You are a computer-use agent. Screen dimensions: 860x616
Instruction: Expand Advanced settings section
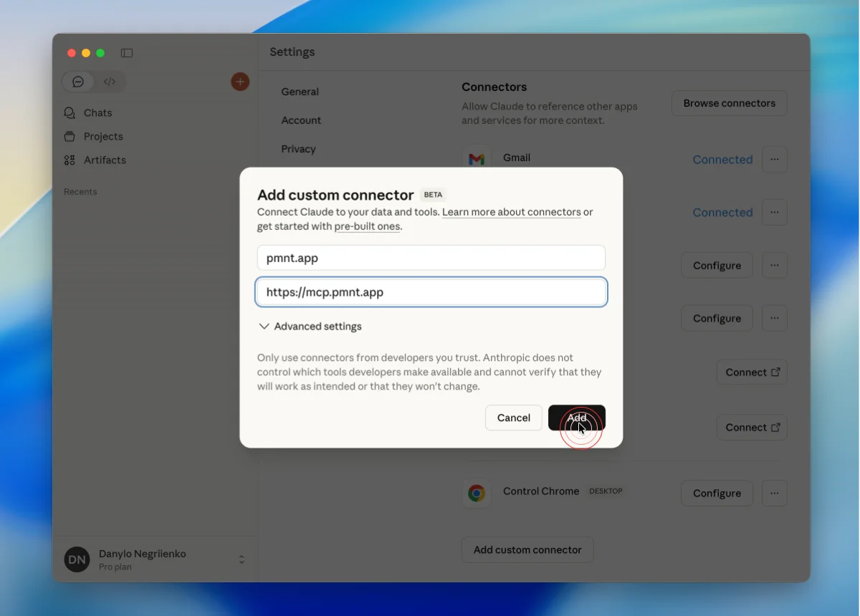pyautogui.click(x=310, y=326)
